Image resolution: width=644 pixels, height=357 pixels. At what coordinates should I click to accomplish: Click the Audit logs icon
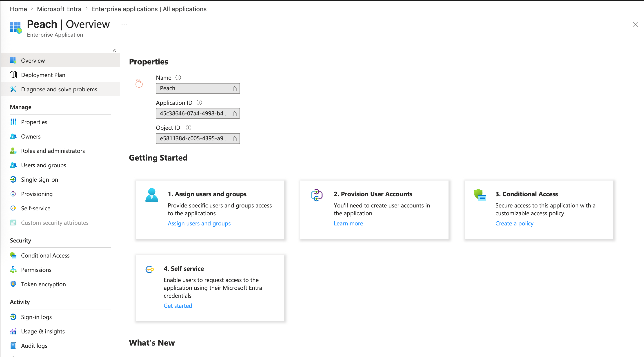13,346
